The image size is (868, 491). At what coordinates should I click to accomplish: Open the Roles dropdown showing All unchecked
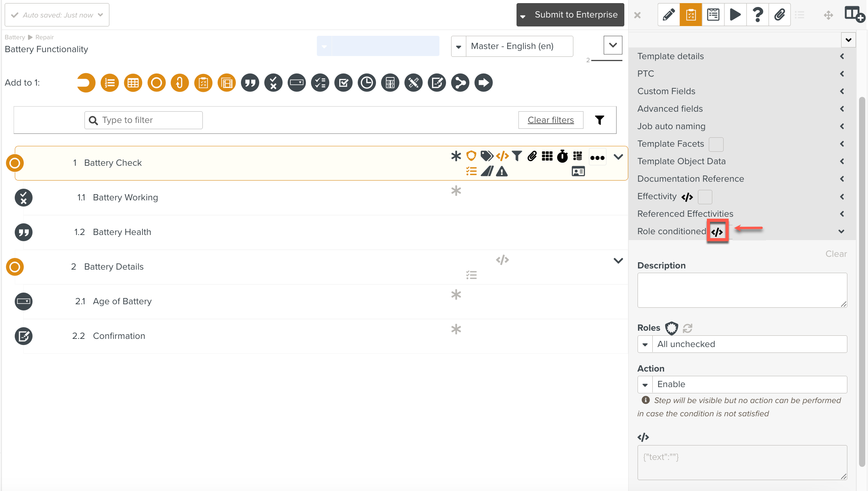coord(742,344)
